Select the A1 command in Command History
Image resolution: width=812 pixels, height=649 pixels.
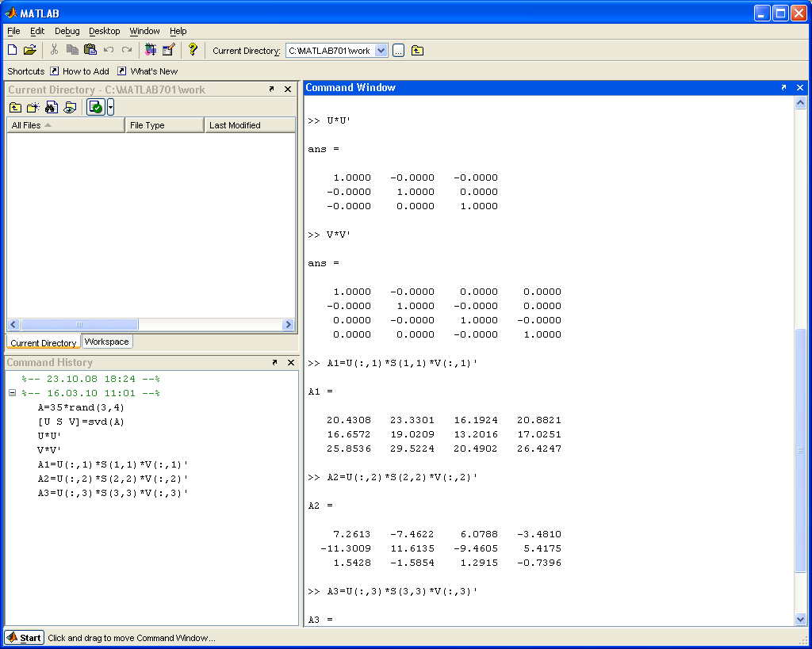113,464
